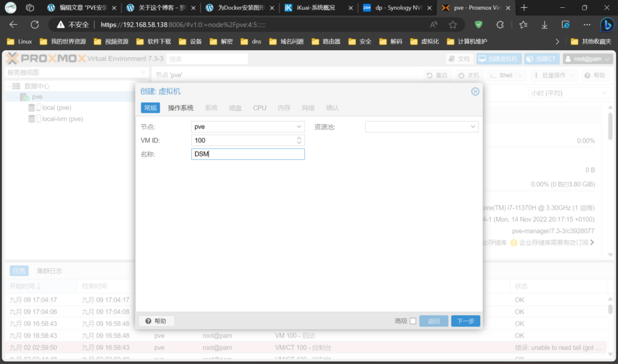Increment the VM ID spinner
This screenshot has width=618, height=364.
(x=299, y=138)
